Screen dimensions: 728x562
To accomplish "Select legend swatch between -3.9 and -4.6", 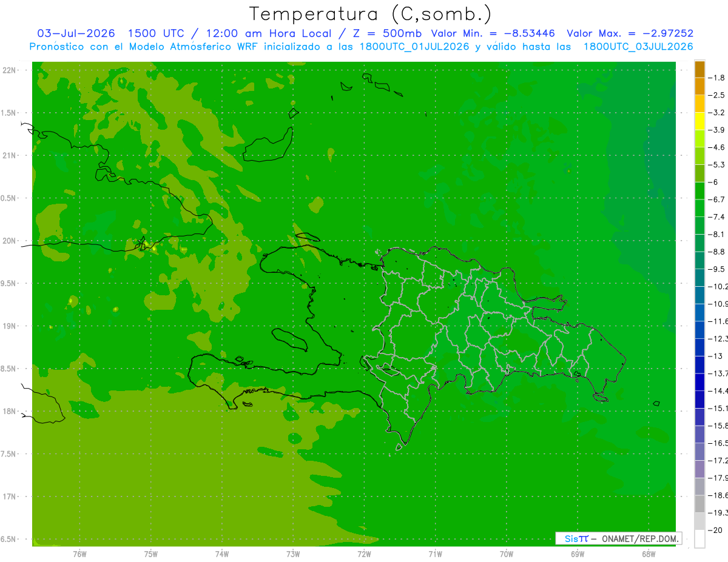I will [699, 138].
